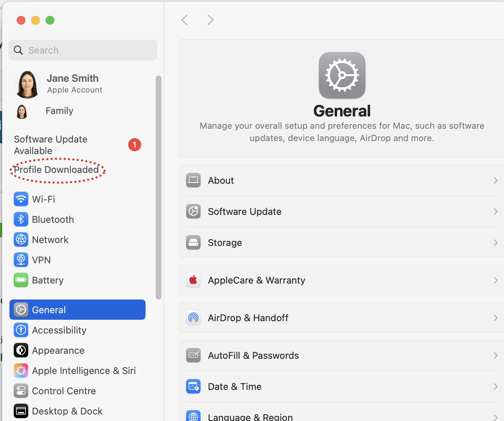Open the VPN settings icon
The image size is (504, 421).
21,260
